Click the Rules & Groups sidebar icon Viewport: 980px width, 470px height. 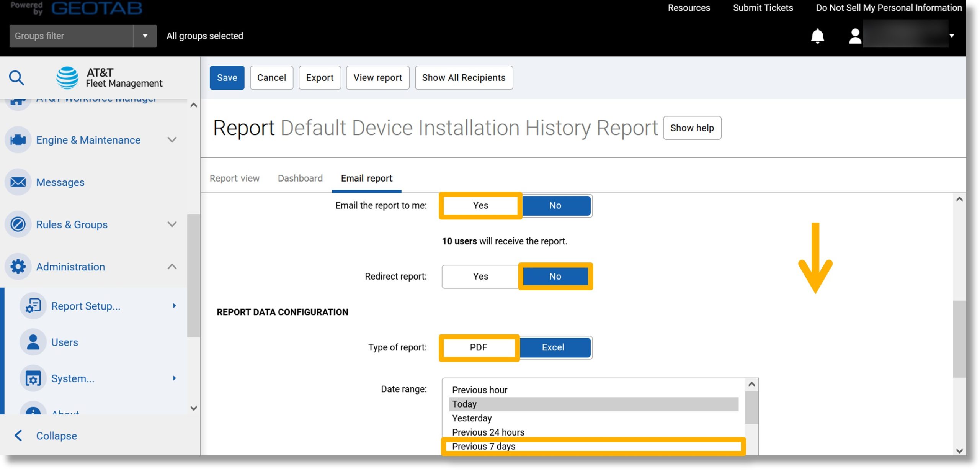(18, 224)
